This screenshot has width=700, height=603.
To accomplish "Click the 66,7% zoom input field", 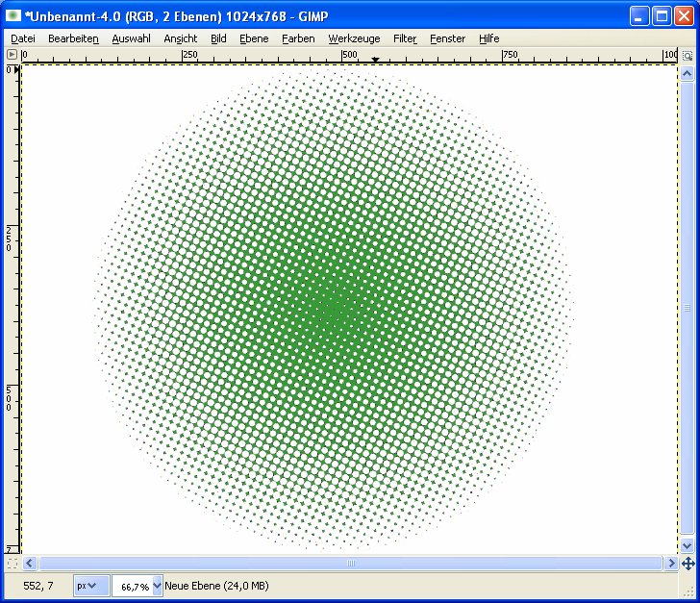I will point(133,586).
